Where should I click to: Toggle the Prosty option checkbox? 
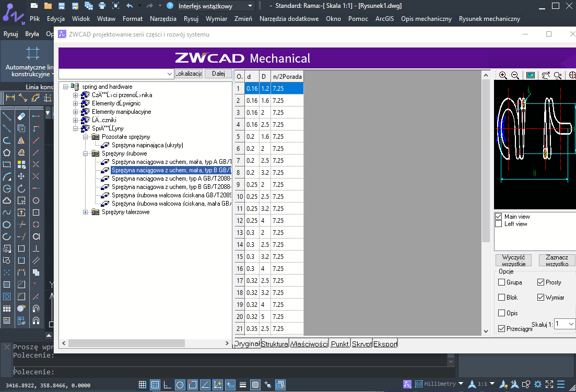[540, 282]
